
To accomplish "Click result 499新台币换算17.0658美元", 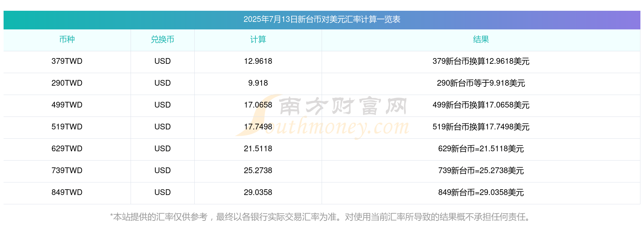I will [x=481, y=105].
